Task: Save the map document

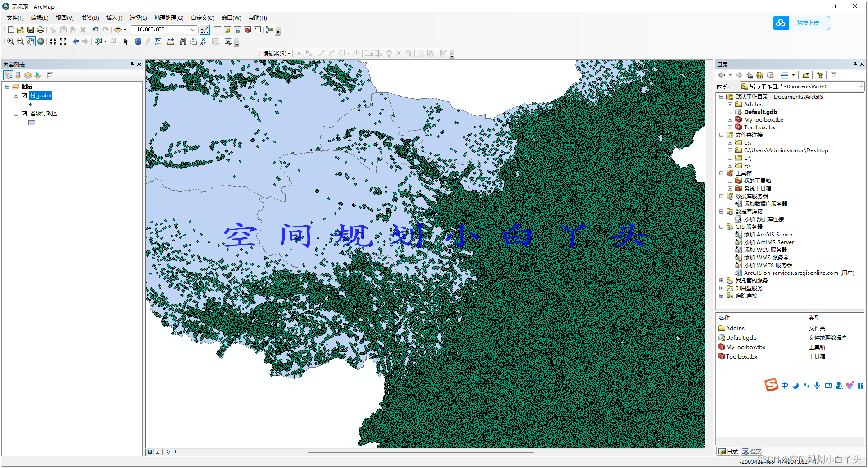Action: [31, 30]
